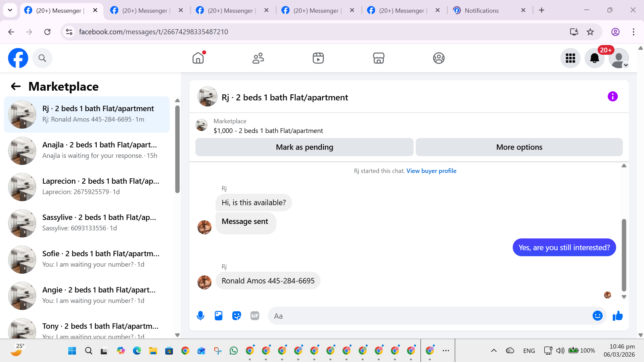Image resolution: width=644 pixels, height=362 pixels.
Task: Switch to the second Messenger tab
Action: click(x=147, y=10)
